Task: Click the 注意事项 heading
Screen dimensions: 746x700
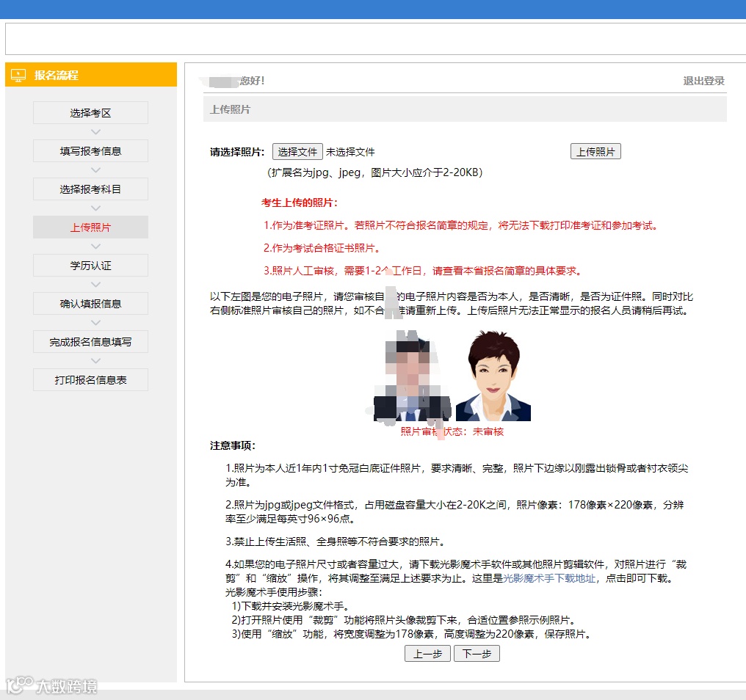Action: (x=233, y=445)
